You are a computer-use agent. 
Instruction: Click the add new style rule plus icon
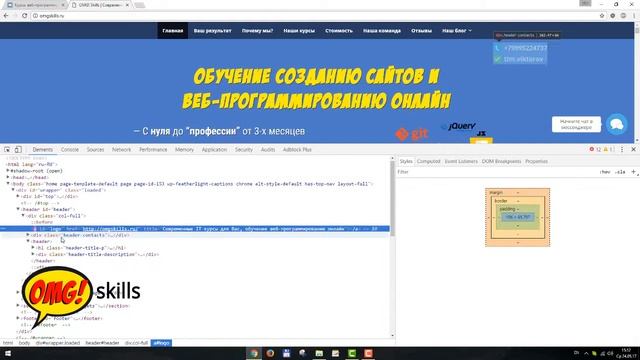[x=633, y=172]
